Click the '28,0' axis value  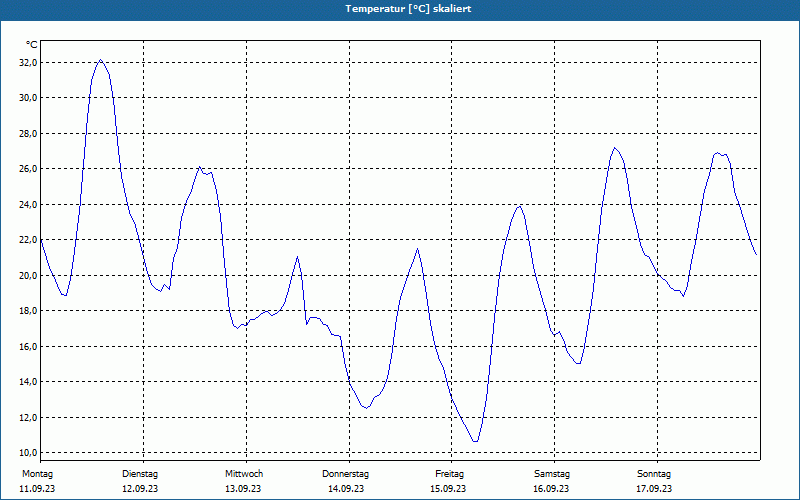(x=29, y=134)
